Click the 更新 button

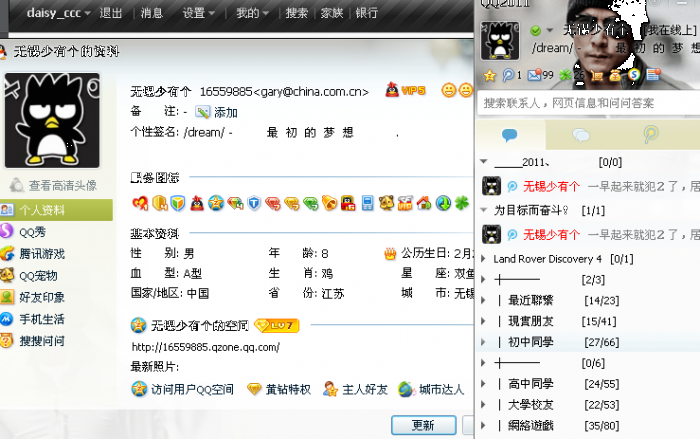click(424, 425)
